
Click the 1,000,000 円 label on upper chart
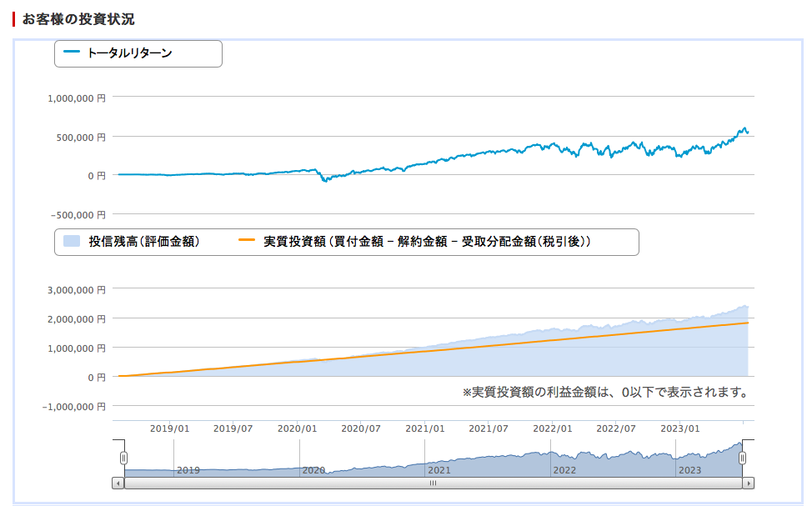tap(77, 98)
